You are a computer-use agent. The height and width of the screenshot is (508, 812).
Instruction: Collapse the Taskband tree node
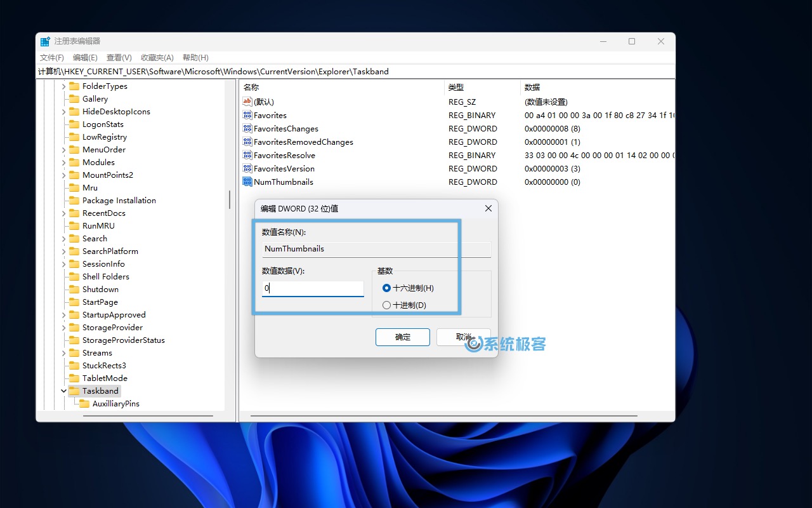pos(63,391)
